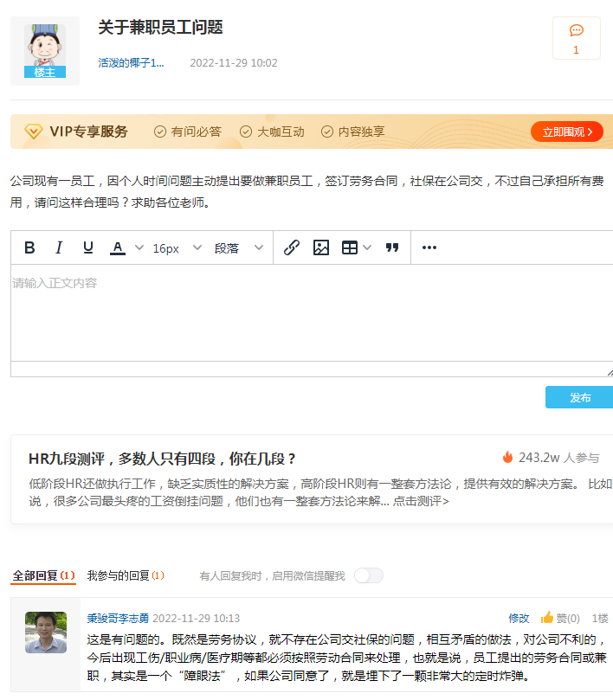Viewport: 613px width, 700px height.
Task: Click the 立即围观 VIP button
Action: [x=567, y=132]
